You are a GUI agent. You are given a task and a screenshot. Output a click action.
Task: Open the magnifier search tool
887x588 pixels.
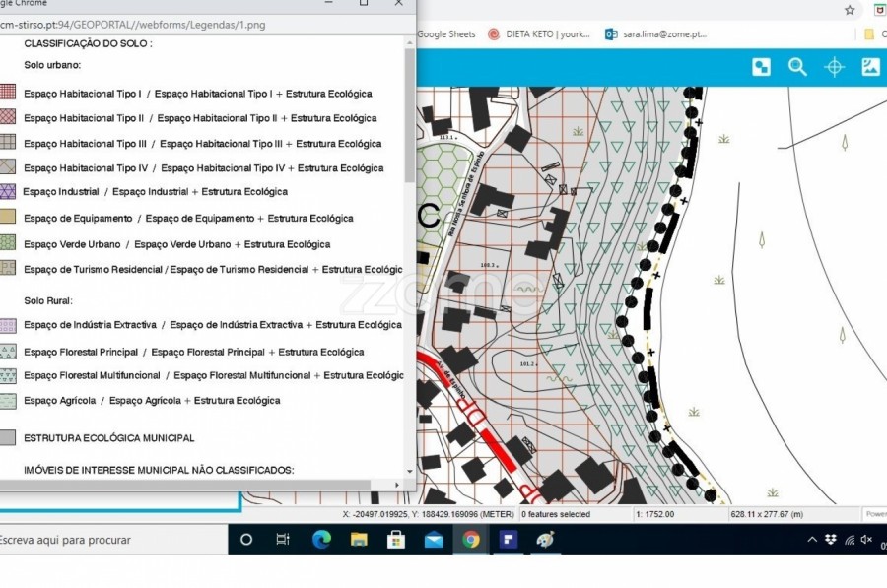(x=797, y=67)
